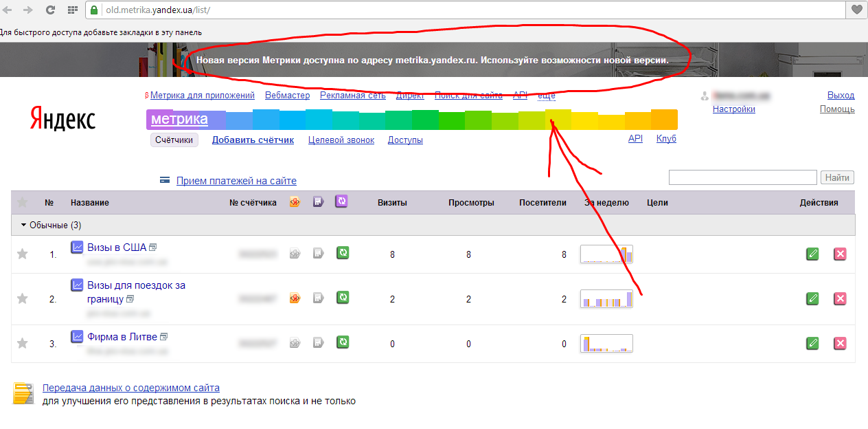Click the Просмотры column header
This screenshot has height=429, width=868.
pyautogui.click(x=471, y=203)
